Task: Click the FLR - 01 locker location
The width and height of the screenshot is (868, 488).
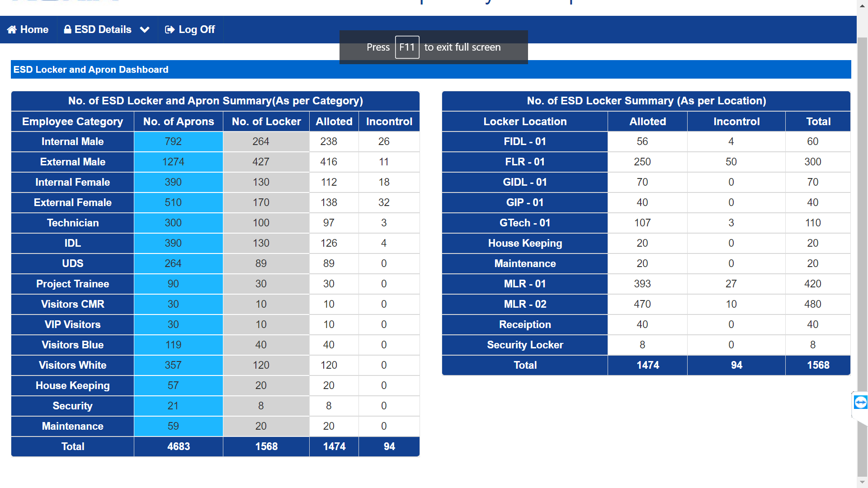Action: coord(525,162)
